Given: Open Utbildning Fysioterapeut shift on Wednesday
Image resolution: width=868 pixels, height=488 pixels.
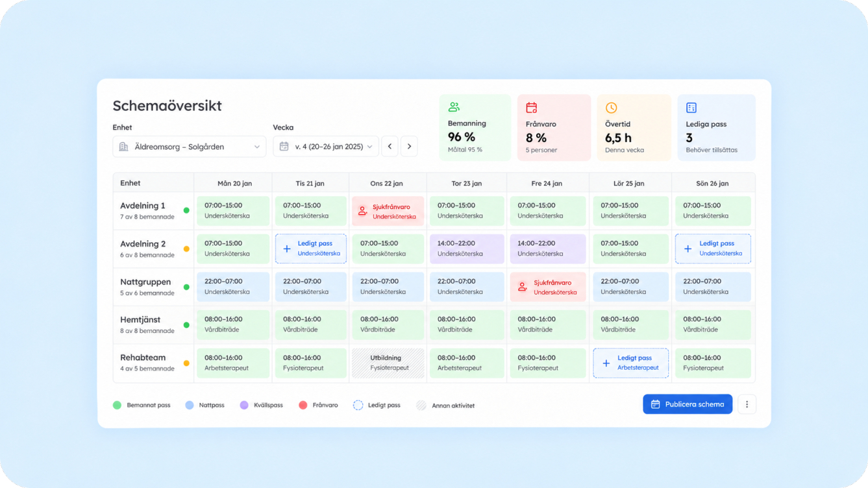Looking at the screenshot, I should pos(388,363).
